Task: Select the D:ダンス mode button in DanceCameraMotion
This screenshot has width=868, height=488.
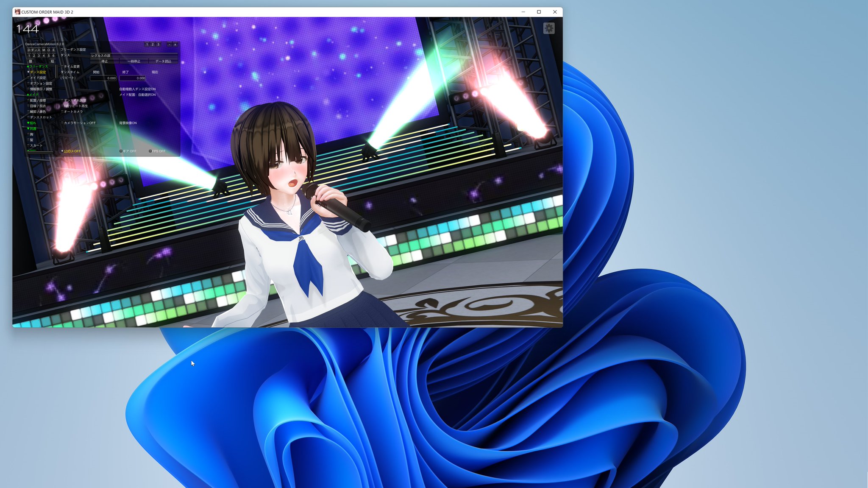Action: pos(33,50)
